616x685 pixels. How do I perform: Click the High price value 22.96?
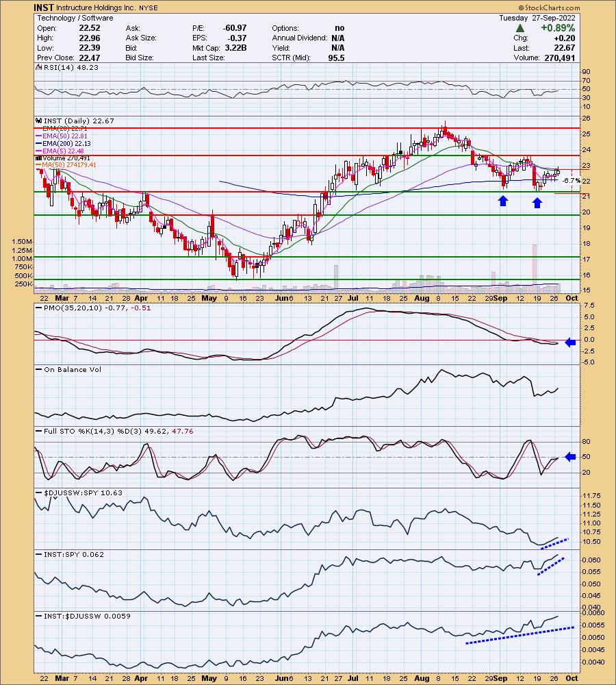pyautogui.click(x=90, y=38)
